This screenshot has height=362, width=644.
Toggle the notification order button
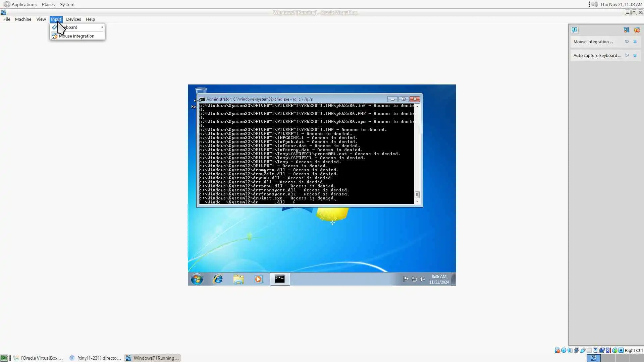point(626,30)
